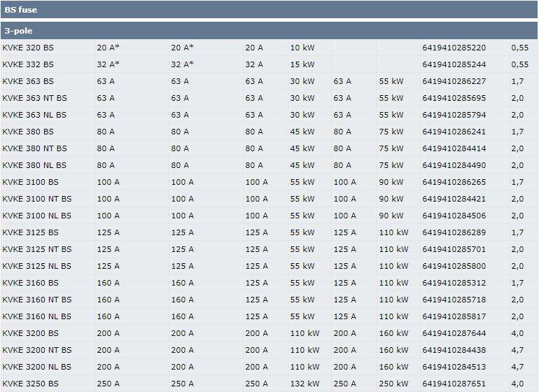Select the KVKE 3200 NT BS row label
This screenshot has width=539, height=392.
(37, 351)
